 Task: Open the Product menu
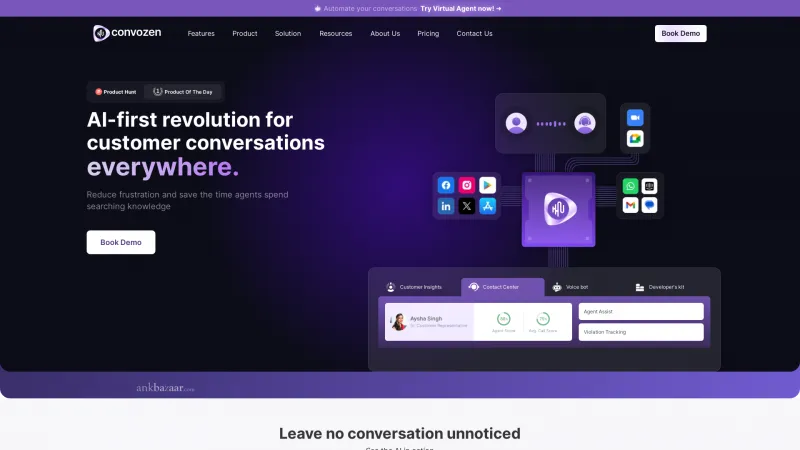(x=245, y=34)
